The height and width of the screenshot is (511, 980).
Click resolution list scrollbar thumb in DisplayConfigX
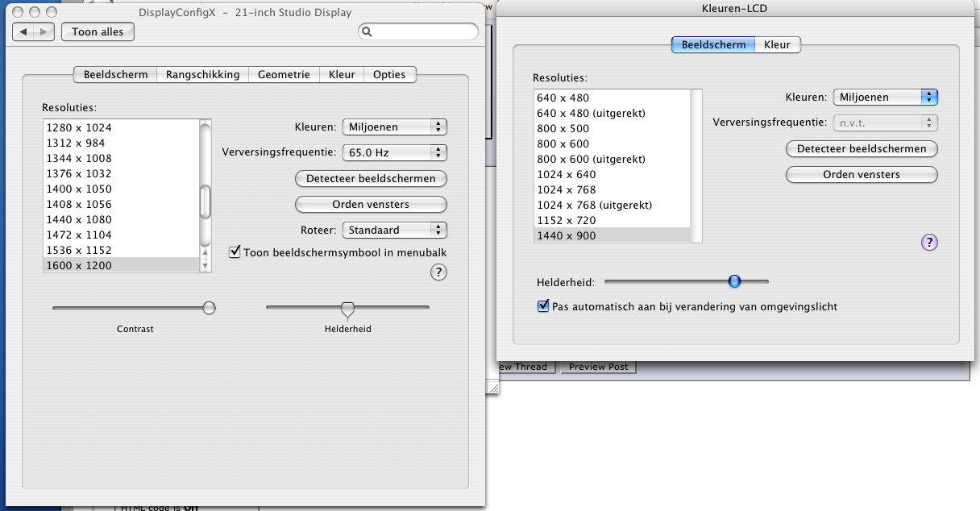pyautogui.click(x=206, y=201)
